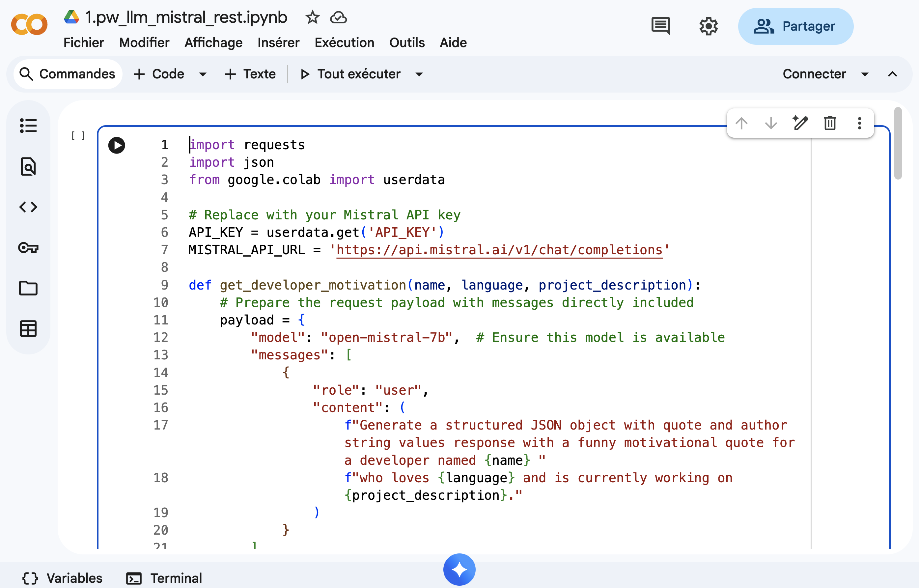Click the vertical scrollbar thumb
The width and height of the screenshot is (919, 588).
(898, 143)
